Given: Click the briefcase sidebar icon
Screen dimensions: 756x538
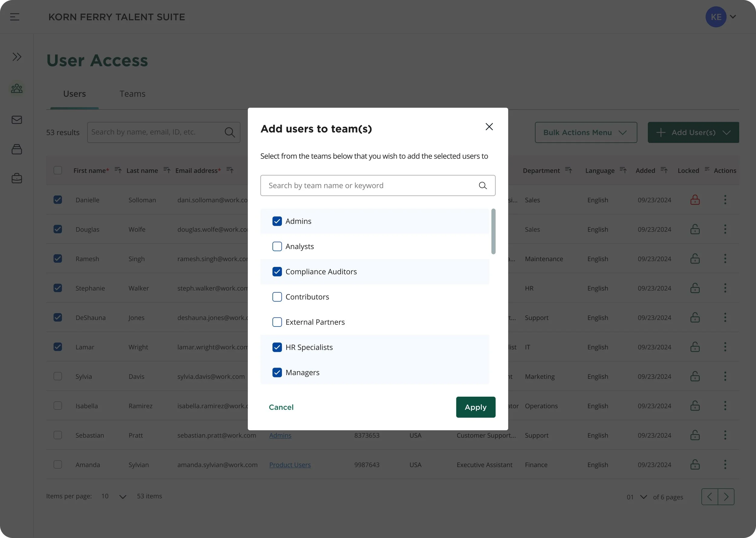Looking at the screenshot, I should point(17,178).
